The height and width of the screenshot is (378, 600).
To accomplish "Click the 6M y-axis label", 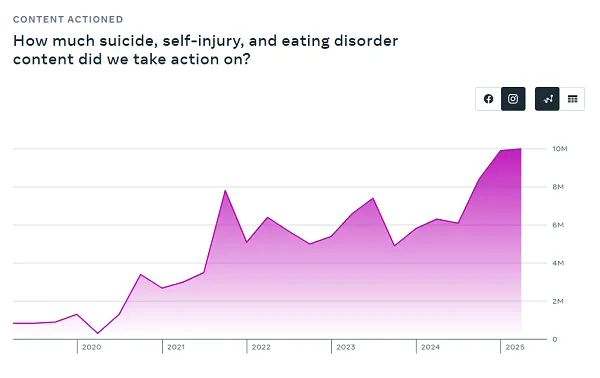I will tap(558, 225).
